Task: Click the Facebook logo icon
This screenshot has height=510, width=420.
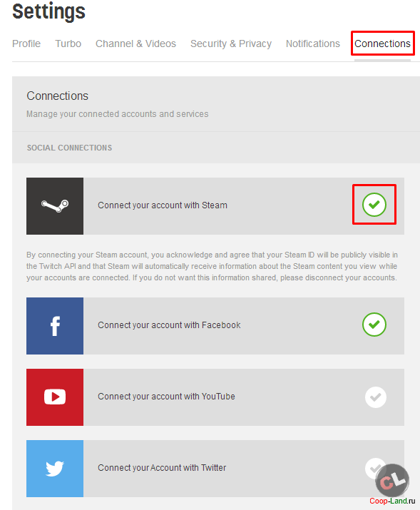Action: pos(55,326)
